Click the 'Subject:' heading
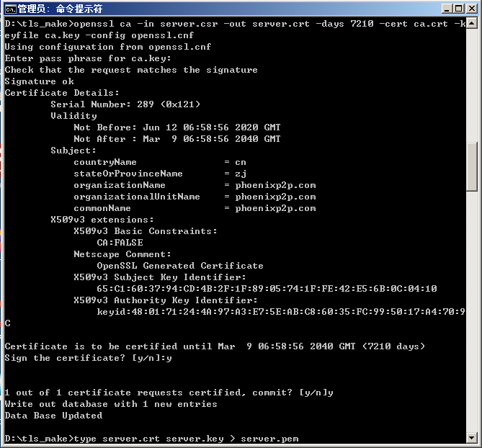This screenshot has height=448, width=482. (x=73, y=151)
